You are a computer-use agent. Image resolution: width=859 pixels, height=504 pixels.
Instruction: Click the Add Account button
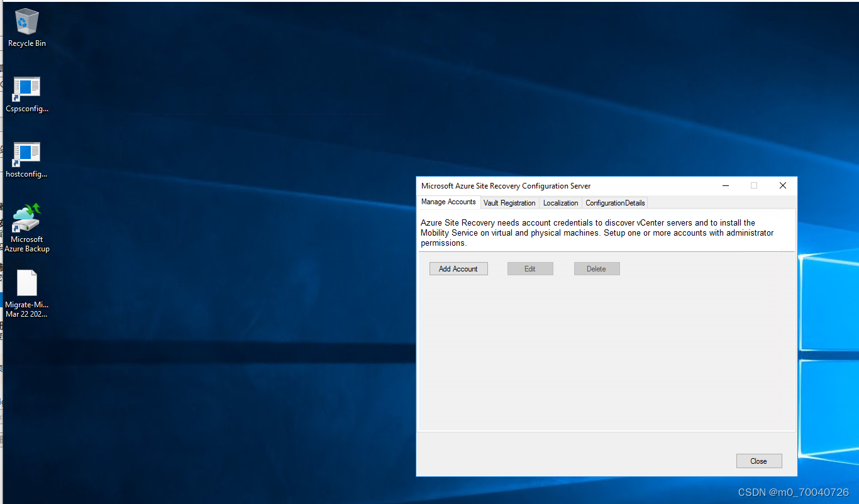tap(458, 269)
